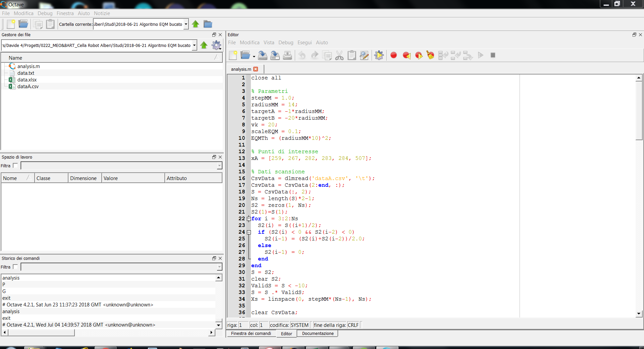
Task: Click debug Stop square icon
Action: click(493, 55)
